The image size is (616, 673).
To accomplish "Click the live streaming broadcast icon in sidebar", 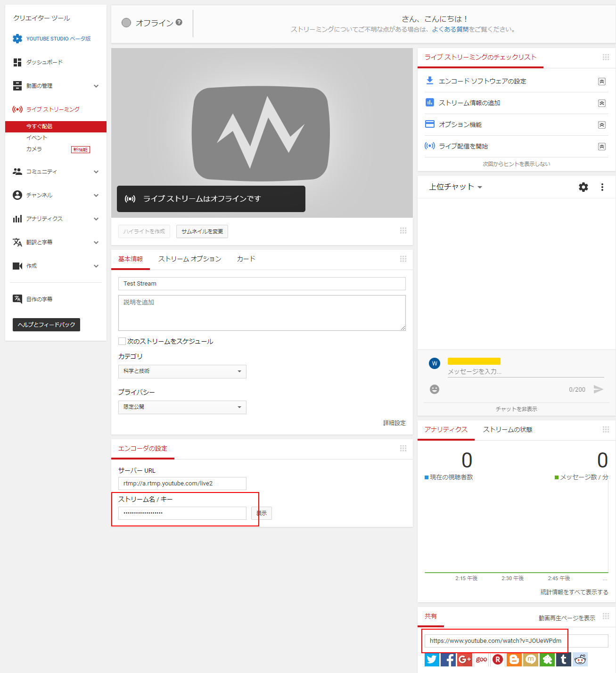I will (17, 109).
